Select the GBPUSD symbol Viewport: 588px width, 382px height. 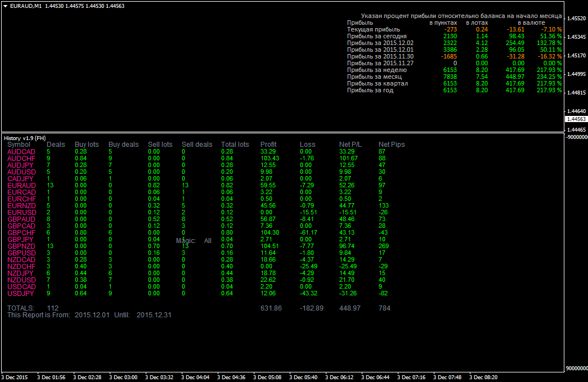click(x=22, y=253)
